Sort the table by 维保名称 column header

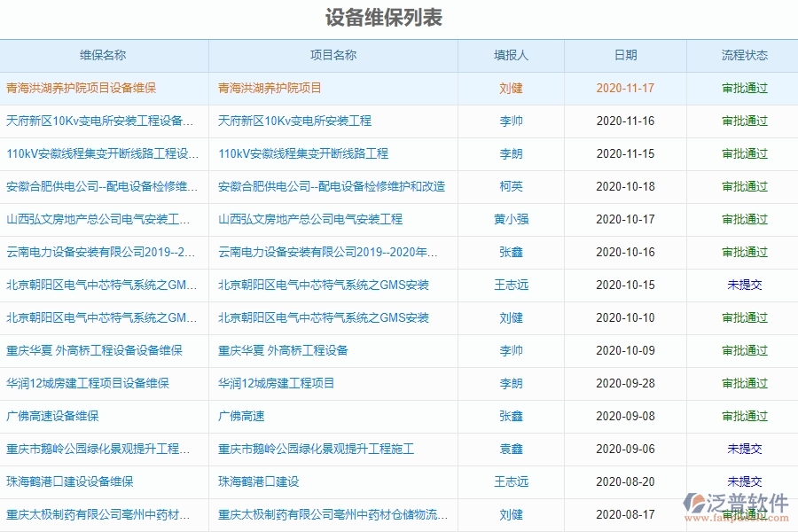click(x=106, y=54)
